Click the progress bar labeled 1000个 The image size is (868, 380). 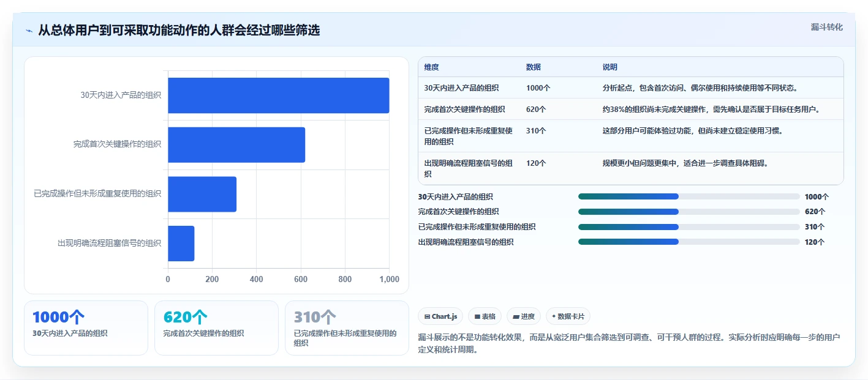[689, 196]
